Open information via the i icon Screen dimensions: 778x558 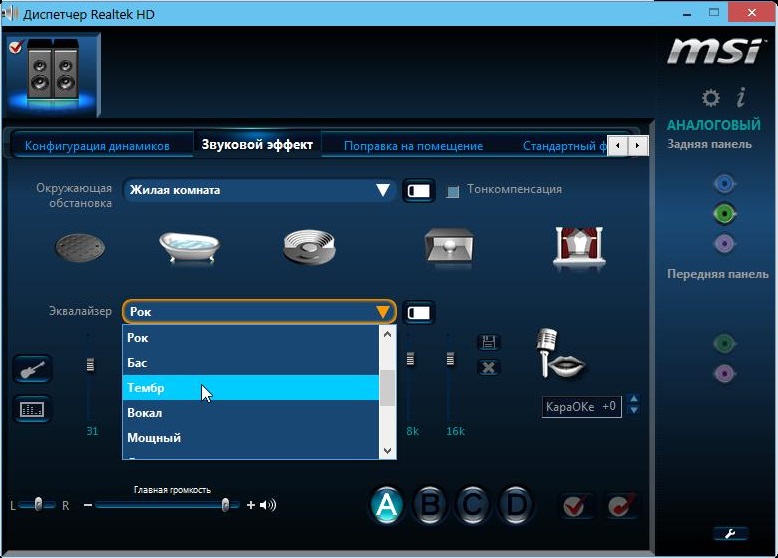[x=741, y=97]
